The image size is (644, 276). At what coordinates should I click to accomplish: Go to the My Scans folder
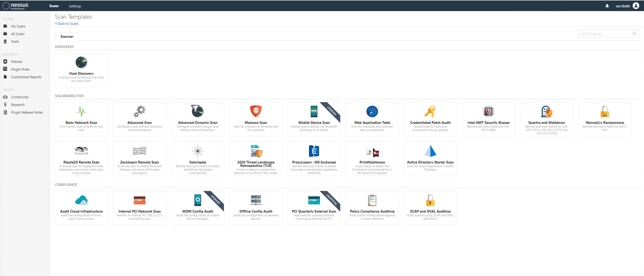18,26
